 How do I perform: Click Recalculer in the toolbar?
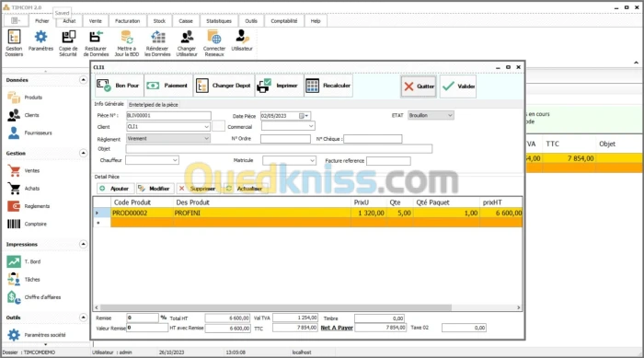tap(328, 86)
